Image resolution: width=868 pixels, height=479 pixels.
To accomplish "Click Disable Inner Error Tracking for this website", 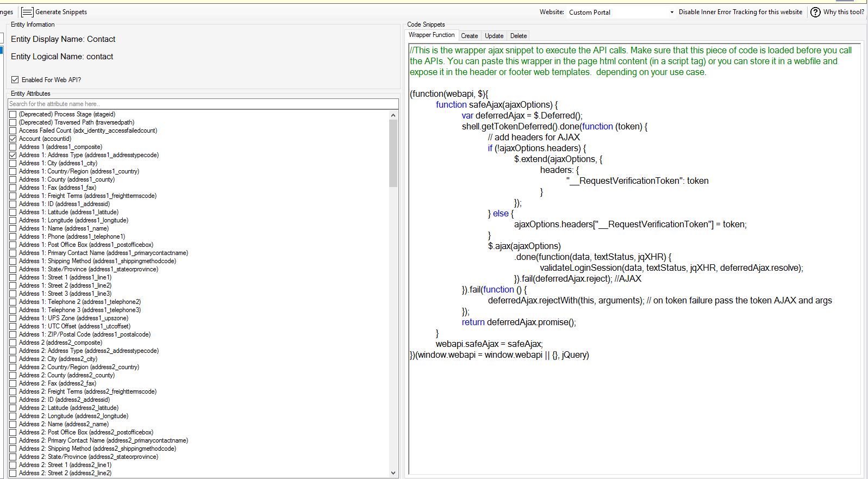I will (740, 12).
